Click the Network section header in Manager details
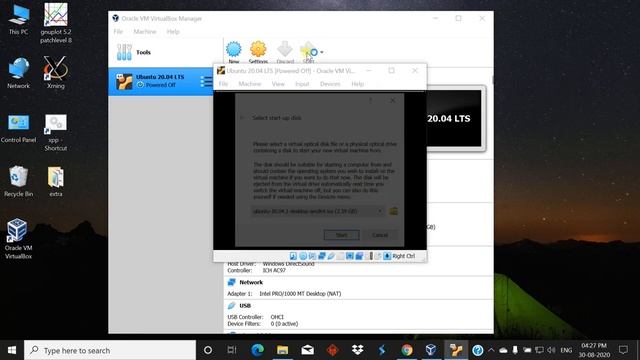The height and width of the screenshot is (360, 640). (x=251, y=282)
